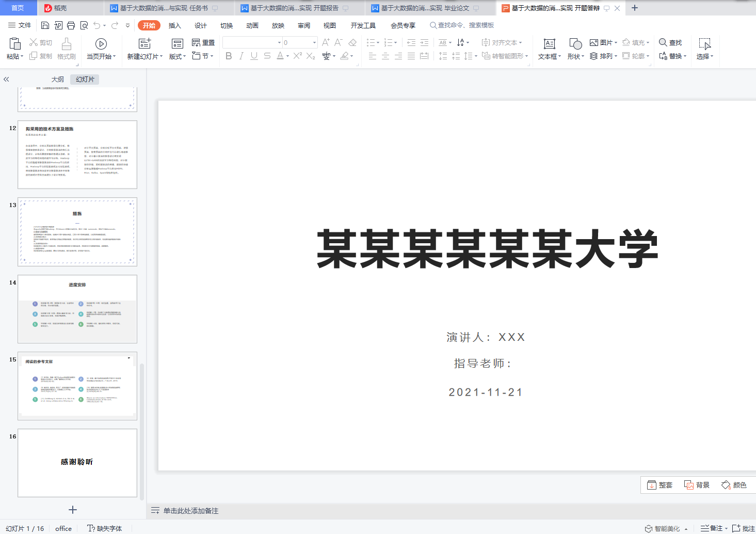
Task: Click the Reset (重置) button
Action: pyautogui.click(x=203, y=42)
